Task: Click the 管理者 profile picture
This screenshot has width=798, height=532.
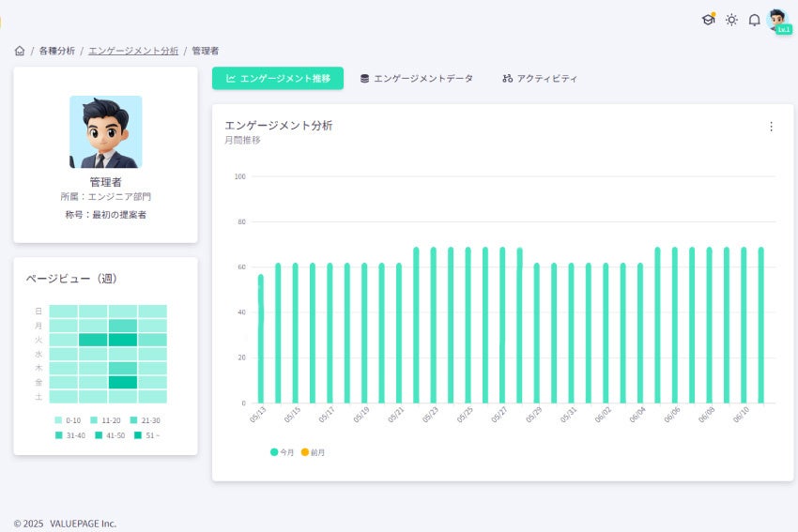Action: coord(106,131)
